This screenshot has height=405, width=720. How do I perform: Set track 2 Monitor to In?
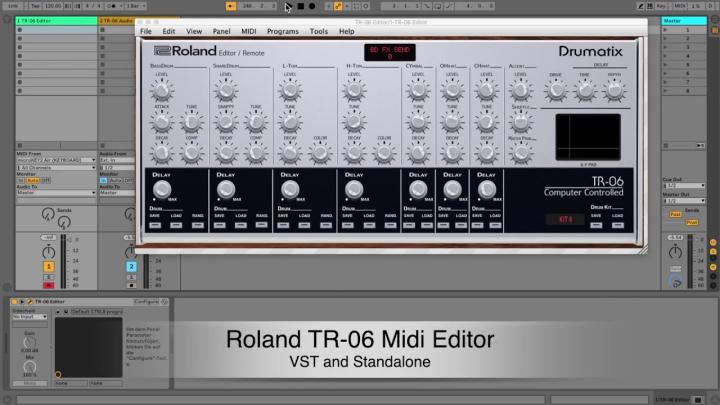(103, 180)
